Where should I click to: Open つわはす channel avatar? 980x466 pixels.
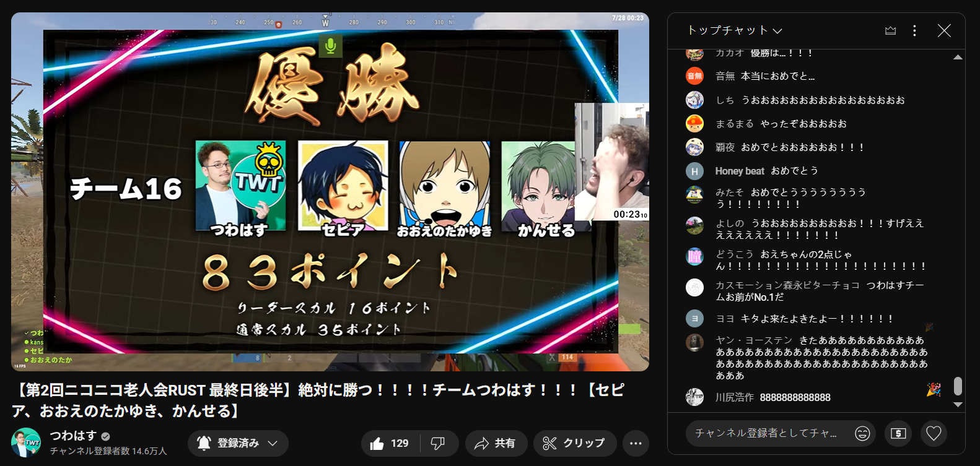click(x=26, y=442)
